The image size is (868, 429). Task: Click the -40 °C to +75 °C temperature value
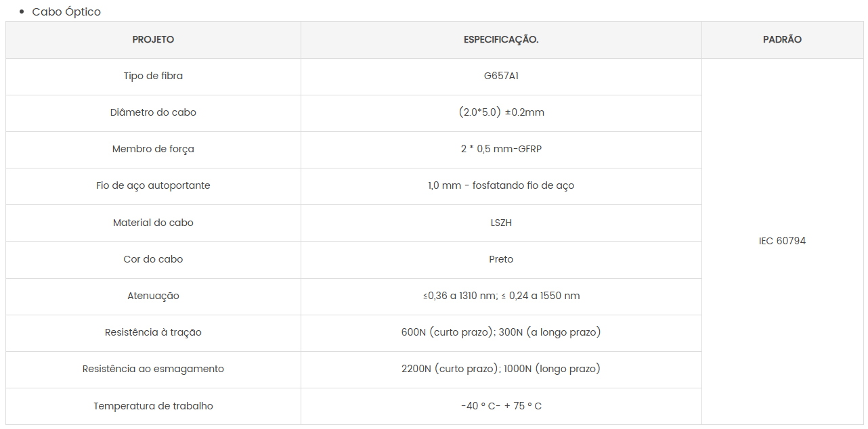501,407
